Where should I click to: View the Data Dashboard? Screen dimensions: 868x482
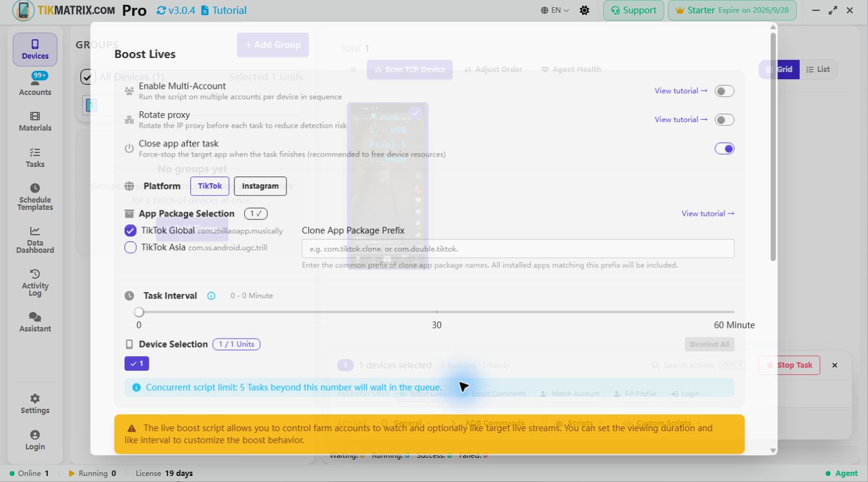pyautogui.click(x=35, y=240)
